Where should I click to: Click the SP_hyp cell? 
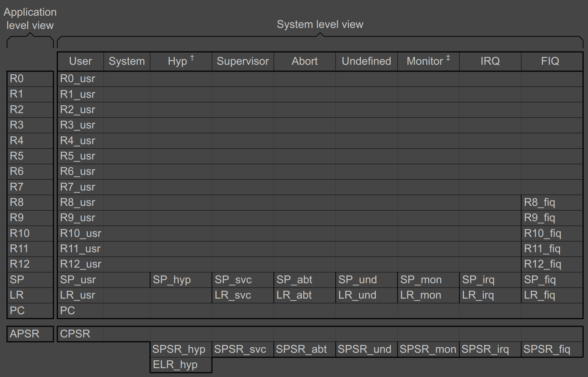(x=181, y=280)
